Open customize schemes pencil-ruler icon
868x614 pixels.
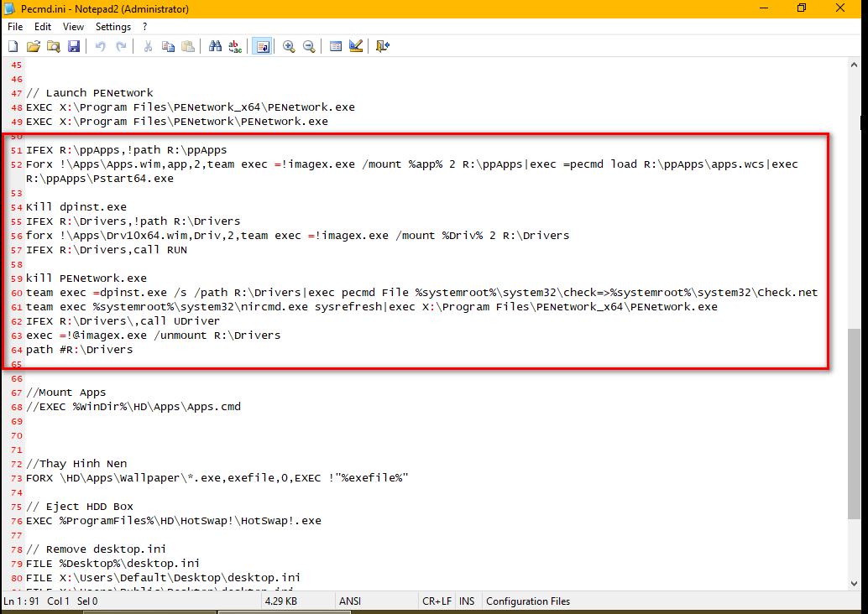pyautogui.click(x=356, y=46)
